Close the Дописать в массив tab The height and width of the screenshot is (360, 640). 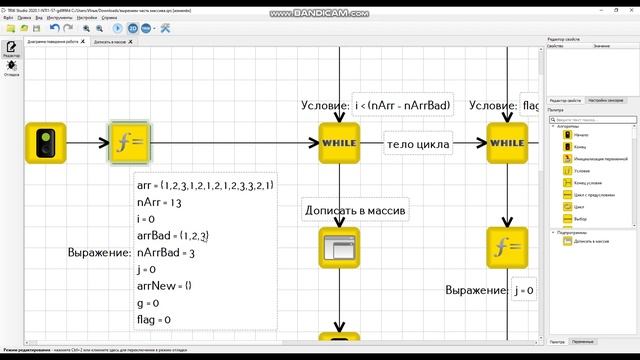[131, 42]
